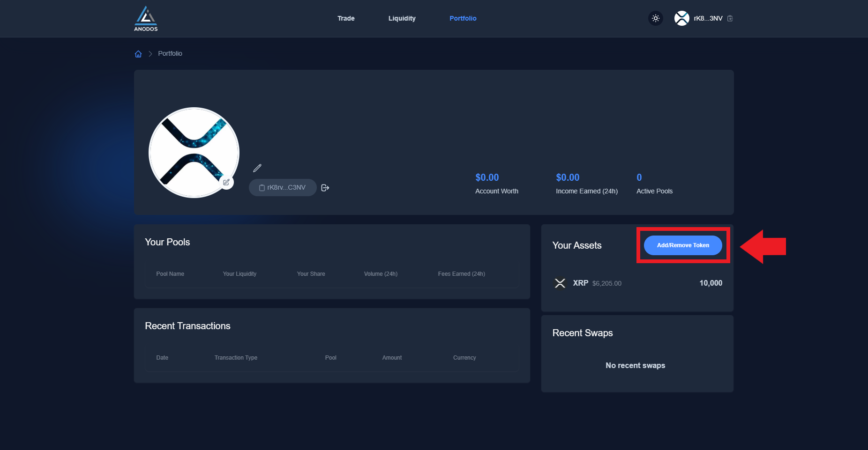
Task: Click the logout icon beside wallet address
Action: tap(325, 188)
